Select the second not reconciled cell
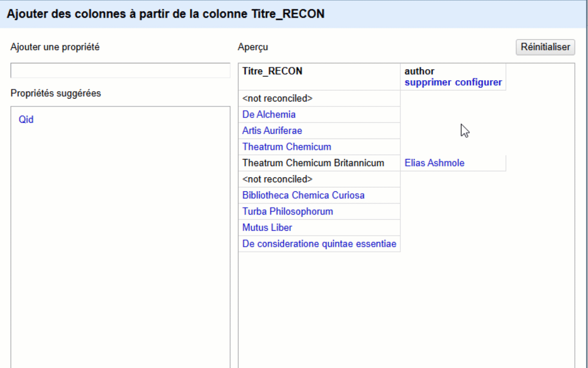This screenshot has width=588, height=368. click(277, 179)
